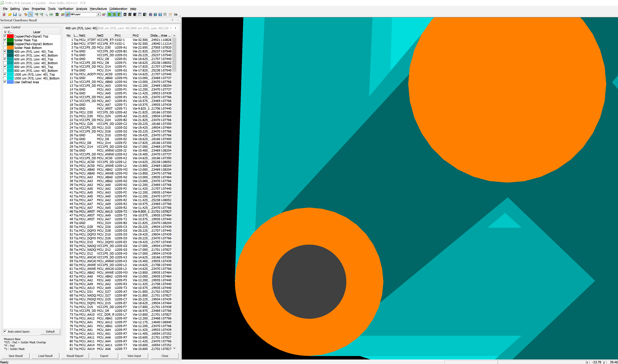Viewport: 618px width, 364px height.
Task: Click the orange Solder Mask Bottom color swatch
Action: [10, 48]
